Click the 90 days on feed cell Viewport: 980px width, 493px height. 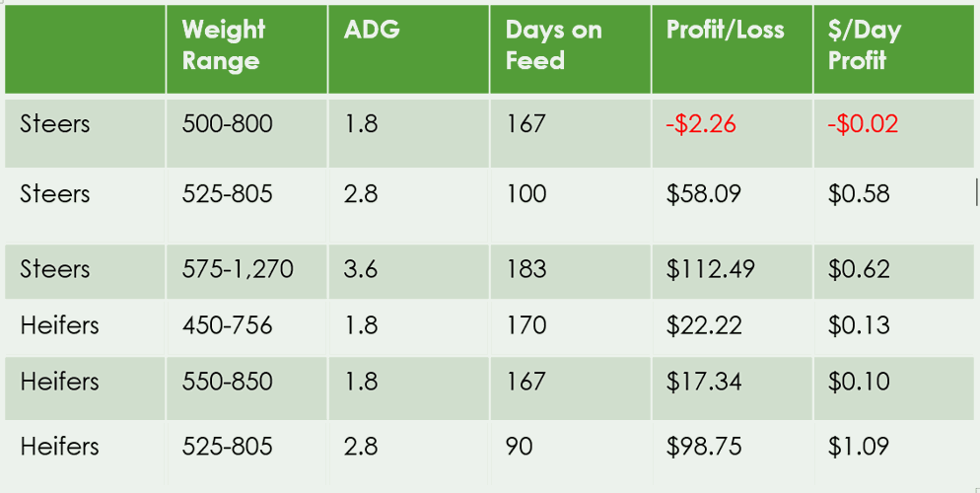pos(519,446)
